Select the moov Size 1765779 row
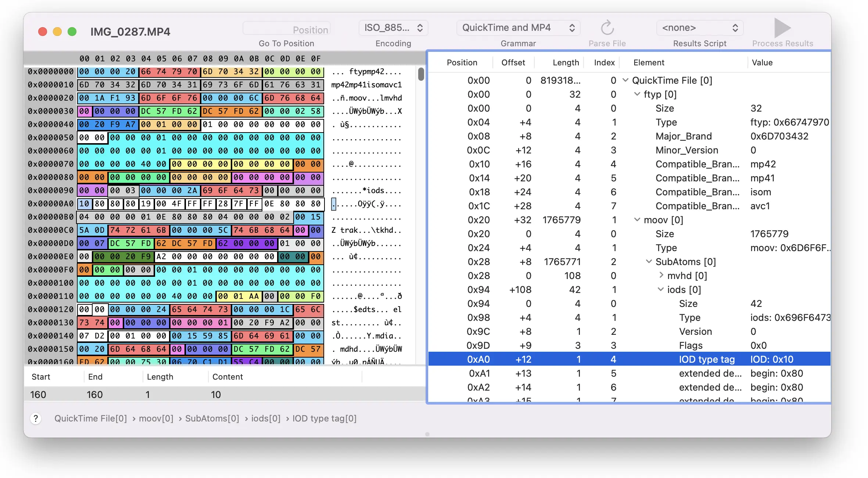Screen dimensions: 868x478 [x=629, y=234]
